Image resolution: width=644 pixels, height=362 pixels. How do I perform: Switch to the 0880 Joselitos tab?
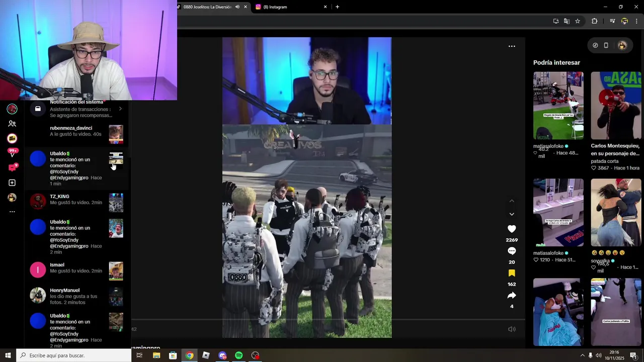coord(207,7)
